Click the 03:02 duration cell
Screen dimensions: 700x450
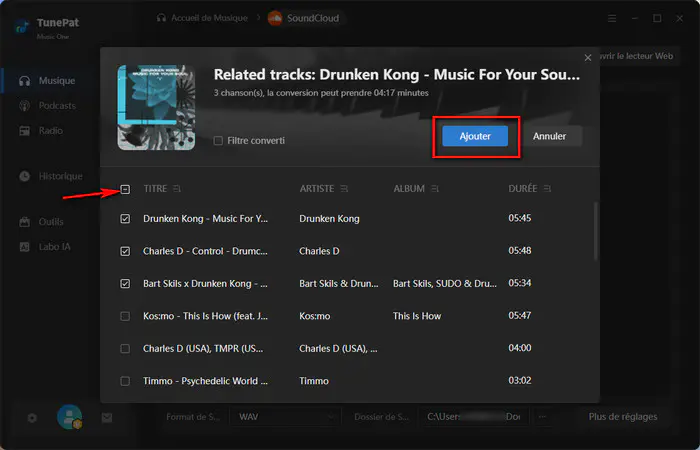pos(520,381)
